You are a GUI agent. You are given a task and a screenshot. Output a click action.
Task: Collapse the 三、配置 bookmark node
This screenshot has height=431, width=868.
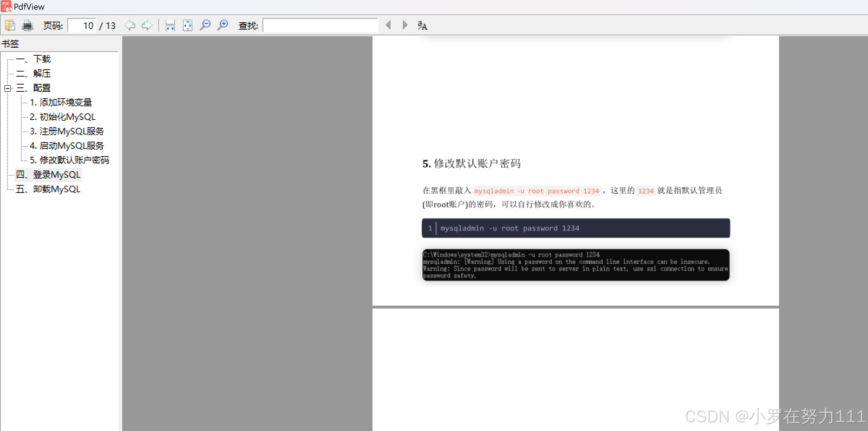[7, 88]
